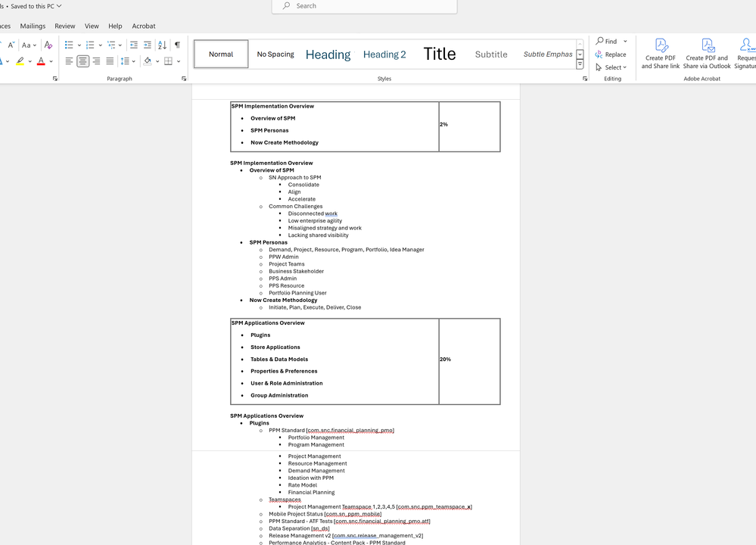Click the com.snc.financial_planning_pmo link

coord(350,430)
